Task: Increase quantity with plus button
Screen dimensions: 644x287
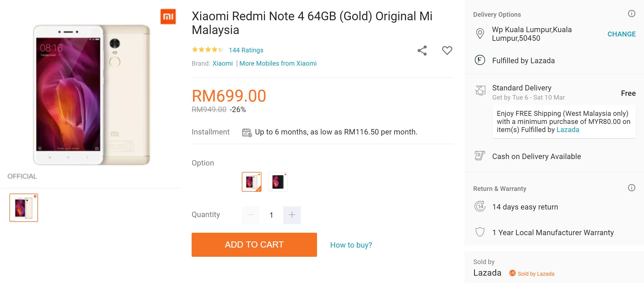Action: click(x=292, y=215)
